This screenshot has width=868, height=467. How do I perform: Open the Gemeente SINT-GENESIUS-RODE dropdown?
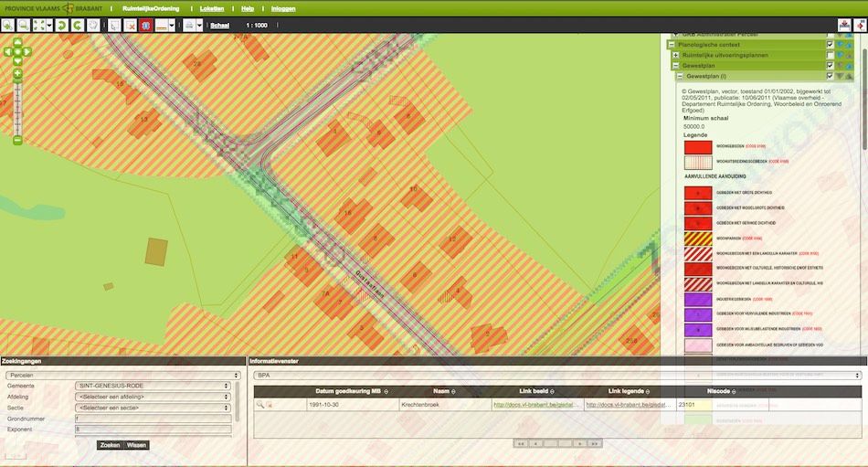(153, 386)
